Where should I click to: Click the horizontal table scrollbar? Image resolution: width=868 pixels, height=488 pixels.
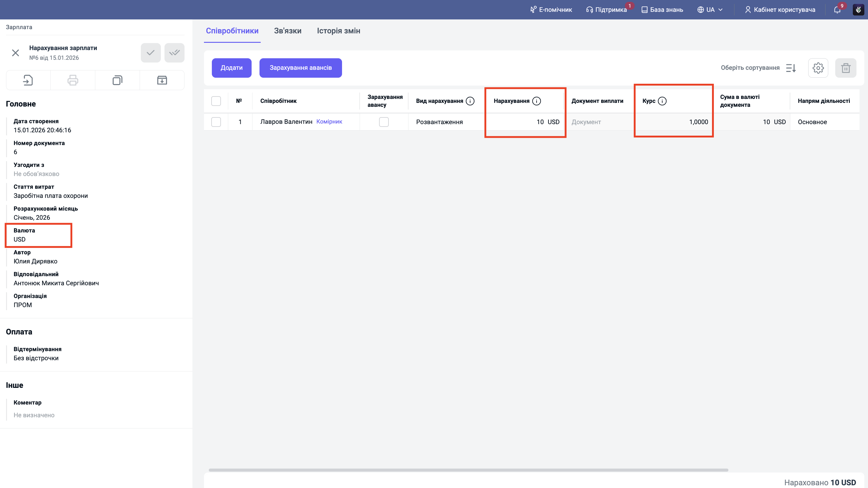coord(468,470)
